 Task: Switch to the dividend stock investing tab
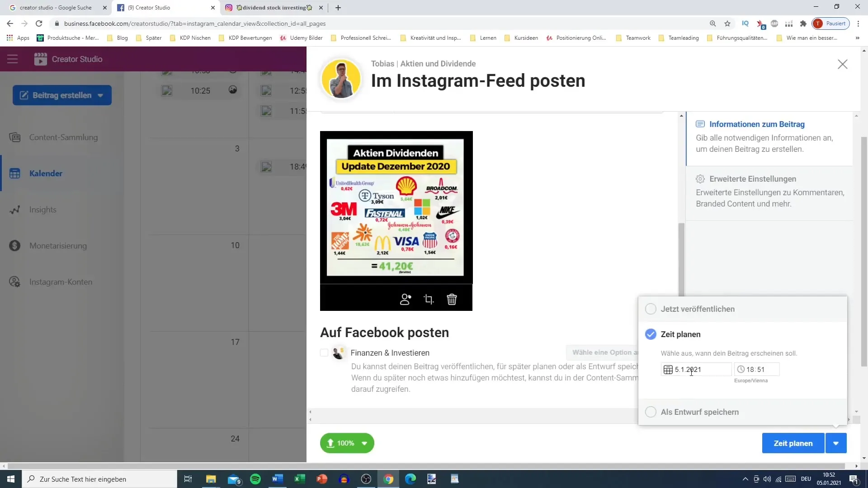point(274,8)
